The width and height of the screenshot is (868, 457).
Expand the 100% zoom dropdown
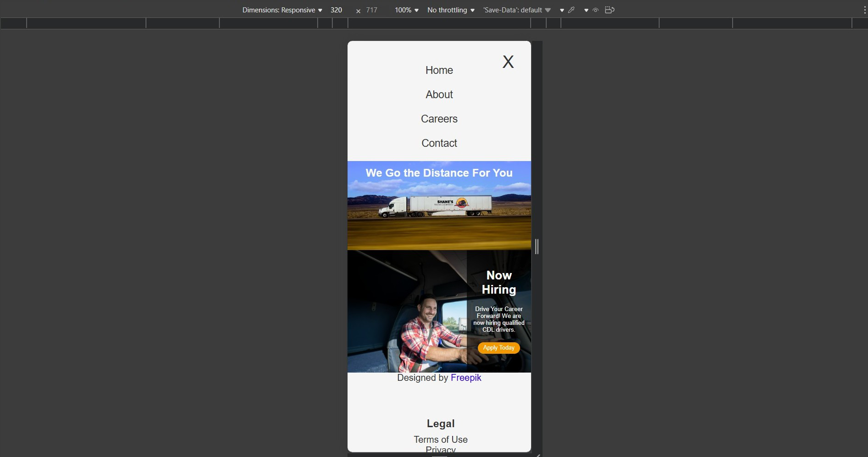[406, 10]
